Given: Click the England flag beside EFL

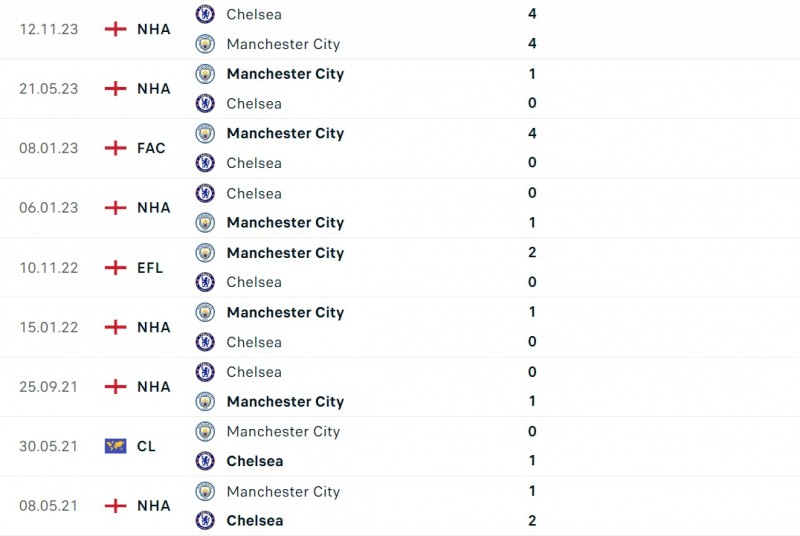Looking at the screenshot, I should [x=116, y=267].
